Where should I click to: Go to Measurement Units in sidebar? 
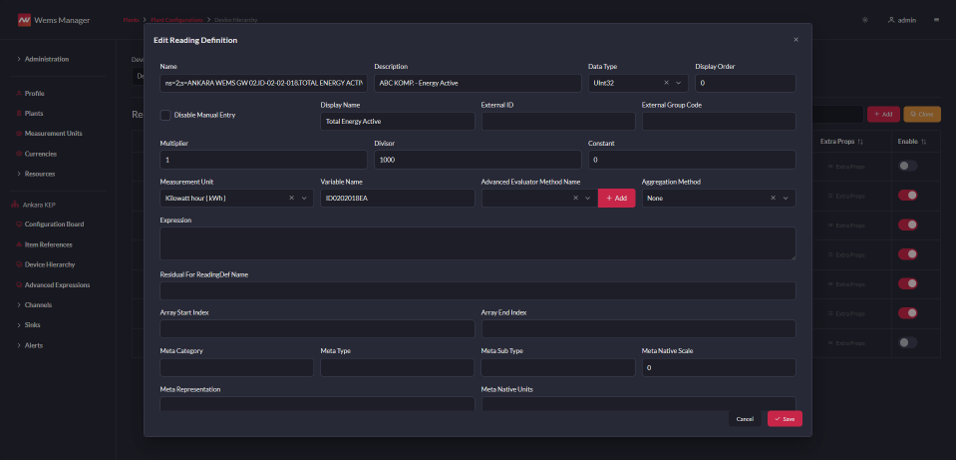pyautogui.click(x=53, y=133)
